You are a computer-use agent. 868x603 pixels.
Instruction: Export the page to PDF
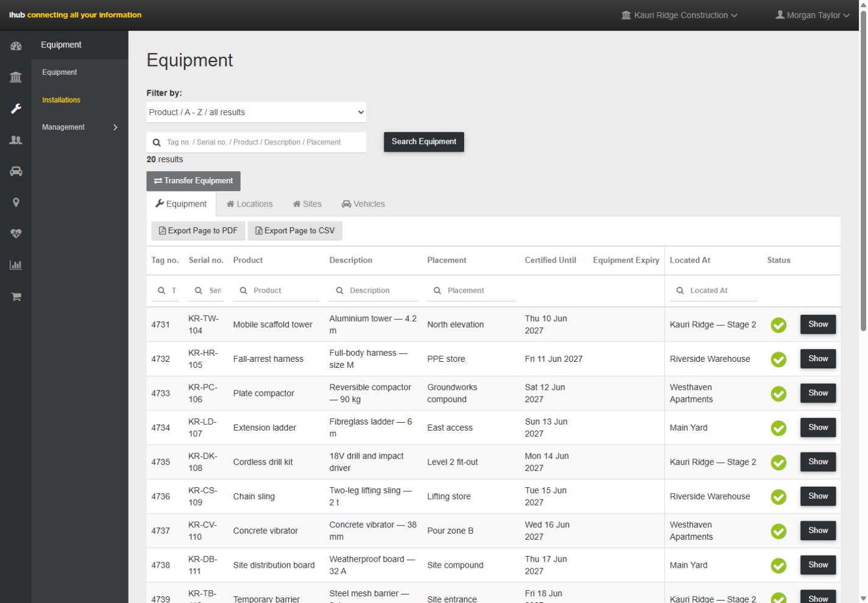(x=198, y=231)
